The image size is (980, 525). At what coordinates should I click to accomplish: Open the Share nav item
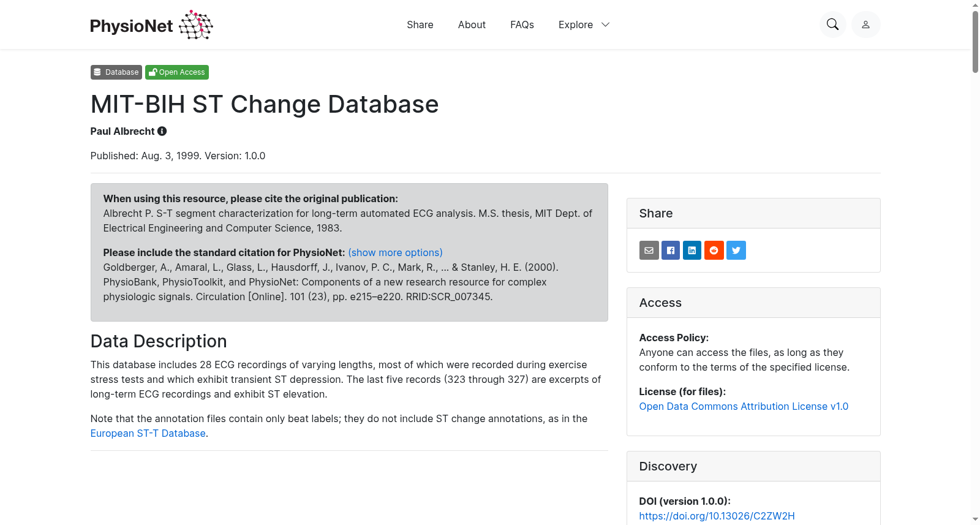[420, 25]
